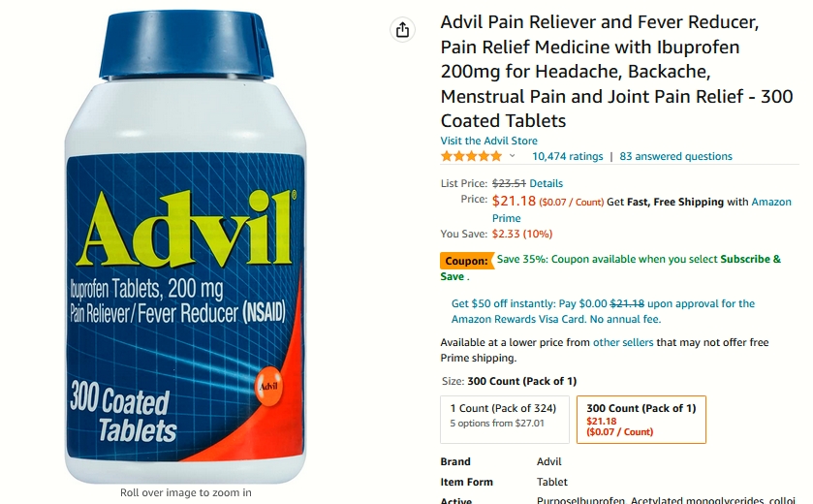Click the five-star rating icons
813x504 pixels.
[471, 156]
